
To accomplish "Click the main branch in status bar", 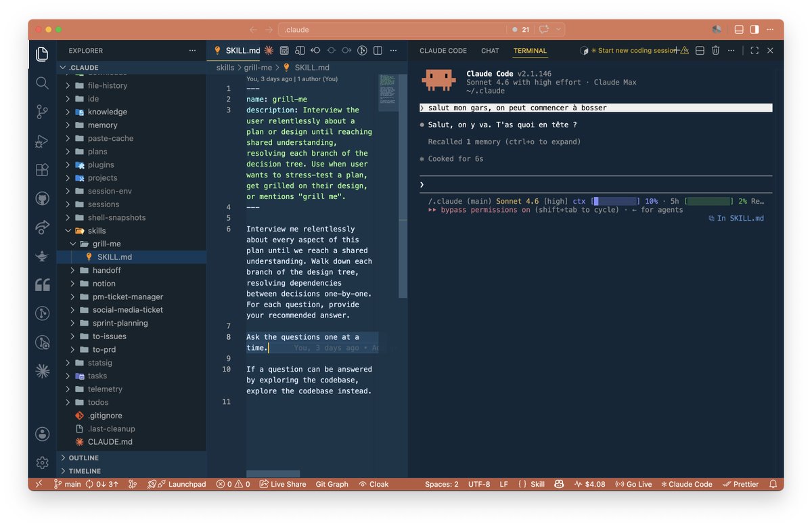I will (67, 484).
